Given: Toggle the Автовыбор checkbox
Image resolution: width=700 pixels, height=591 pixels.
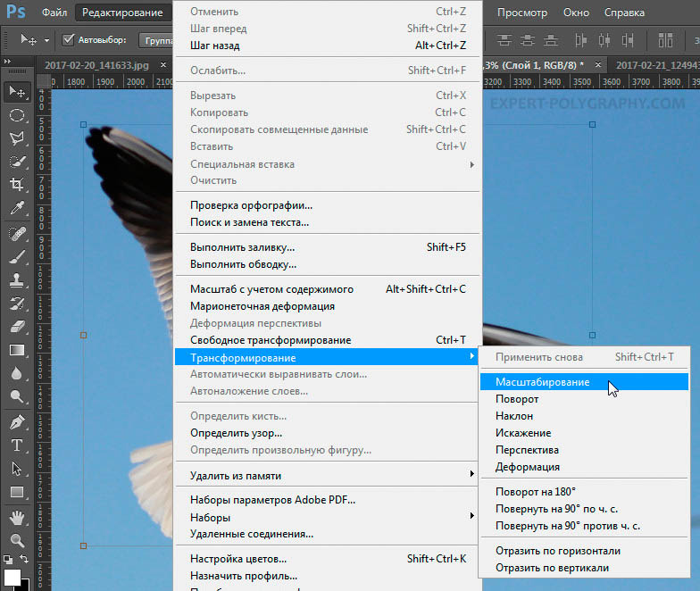Looking at the screenshot, I should [x=68, y=39].
